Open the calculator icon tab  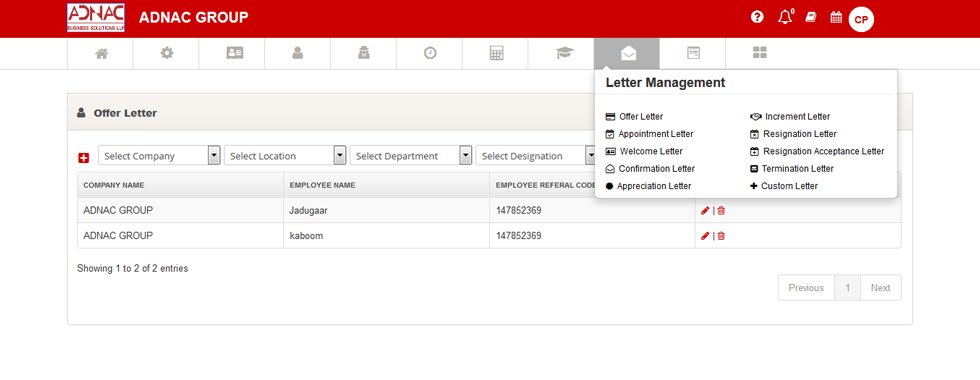[x=496, y=54]
